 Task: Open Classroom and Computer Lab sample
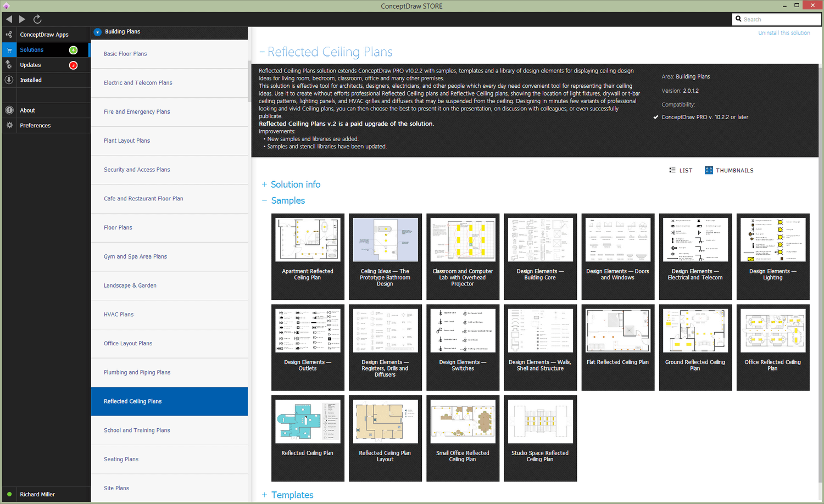click(x=463, y=256)
